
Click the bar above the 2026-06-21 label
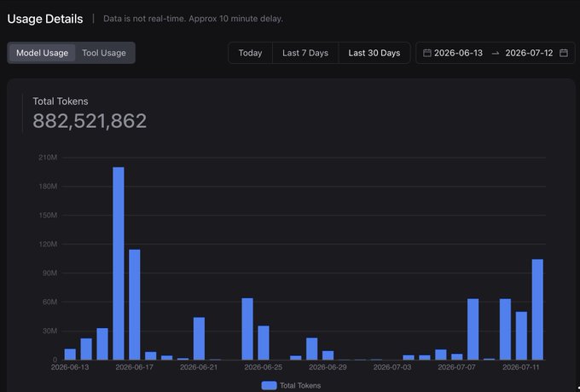(199, 338)
